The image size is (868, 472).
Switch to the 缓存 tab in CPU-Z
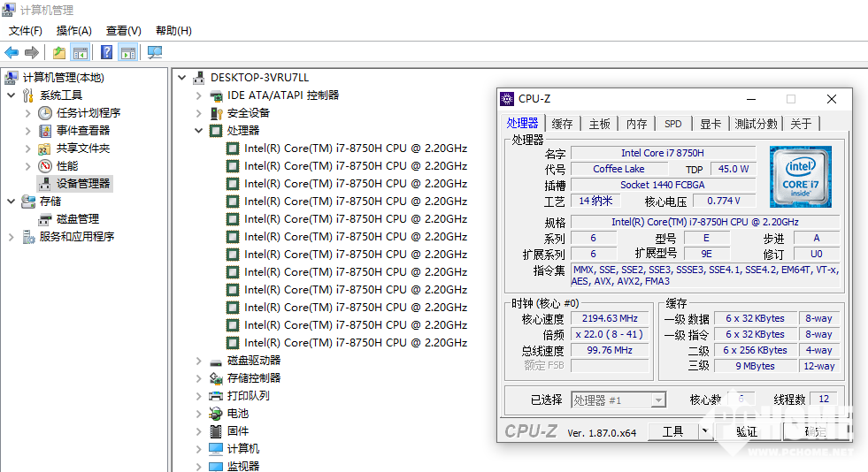563,124
